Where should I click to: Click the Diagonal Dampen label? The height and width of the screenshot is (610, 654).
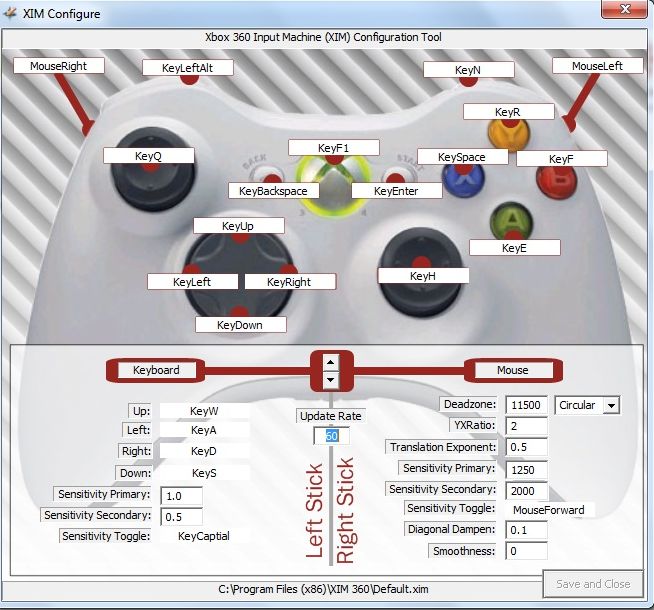coord(451,529)
